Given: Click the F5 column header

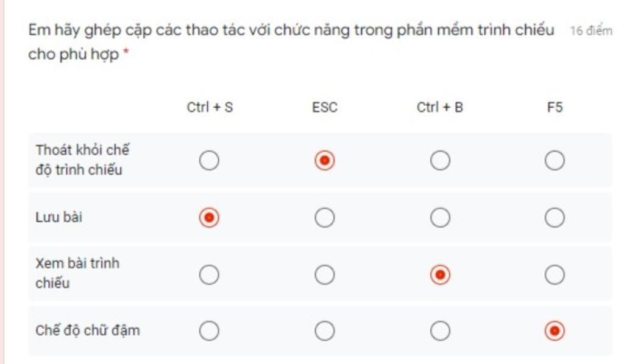Looking at the screenshot, I should (555, 108).
